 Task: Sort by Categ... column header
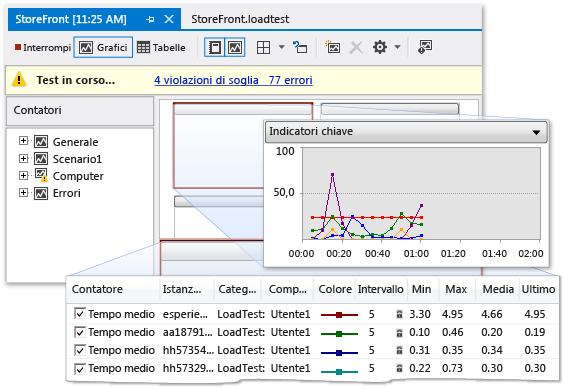[237, 289]
